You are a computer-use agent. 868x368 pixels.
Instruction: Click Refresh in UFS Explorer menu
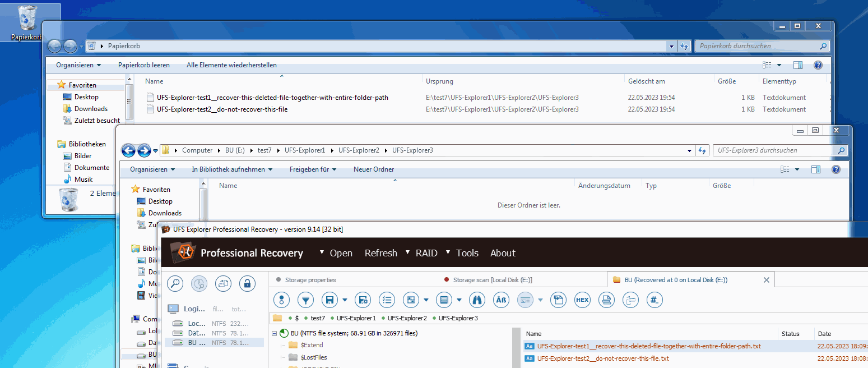380,253
